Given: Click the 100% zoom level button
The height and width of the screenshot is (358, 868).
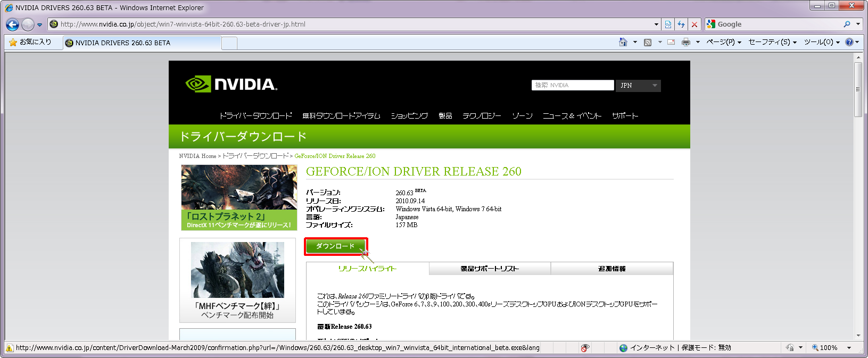Looking at the screenshot, I should 824,348.
